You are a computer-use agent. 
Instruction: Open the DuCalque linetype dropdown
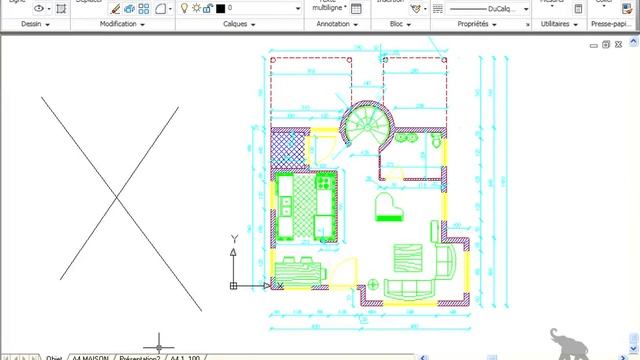[x=526, y=9]
